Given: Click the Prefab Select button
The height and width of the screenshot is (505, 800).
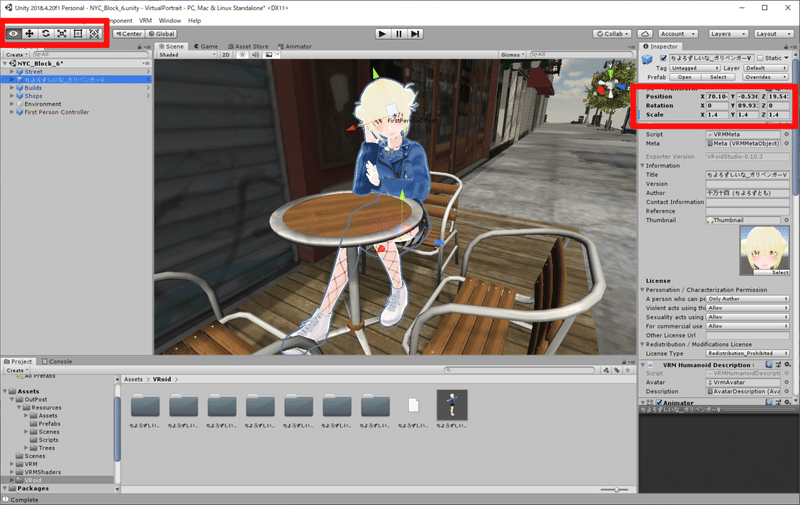Looking at the screenshot, I should click(x=718, y=77).
